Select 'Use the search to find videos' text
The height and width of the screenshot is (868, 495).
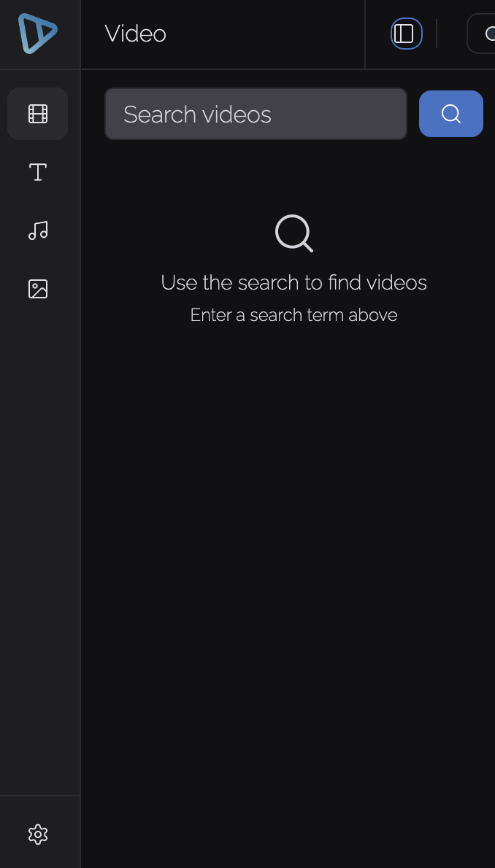click(x=293, y=283)
